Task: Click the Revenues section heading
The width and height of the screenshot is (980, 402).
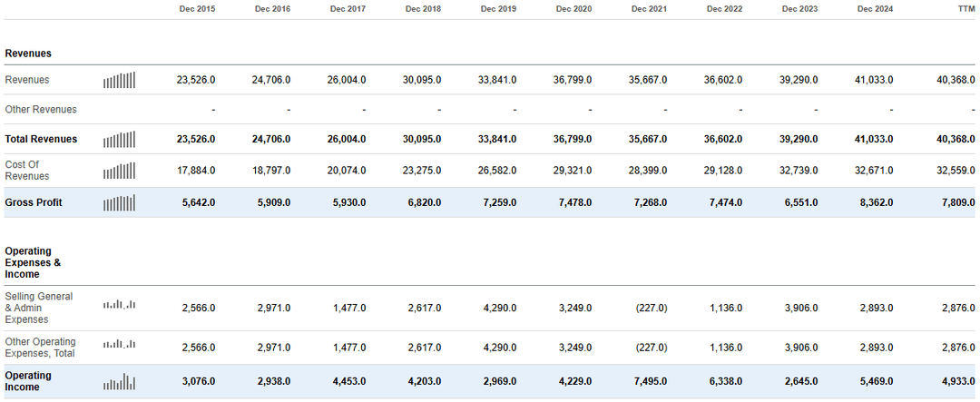Action: (28, 54)
